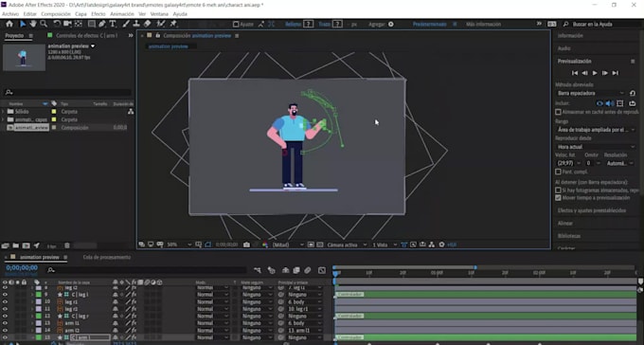Select the Eraser tool
This screenshot has height=345, width=644.
[147, 25]
